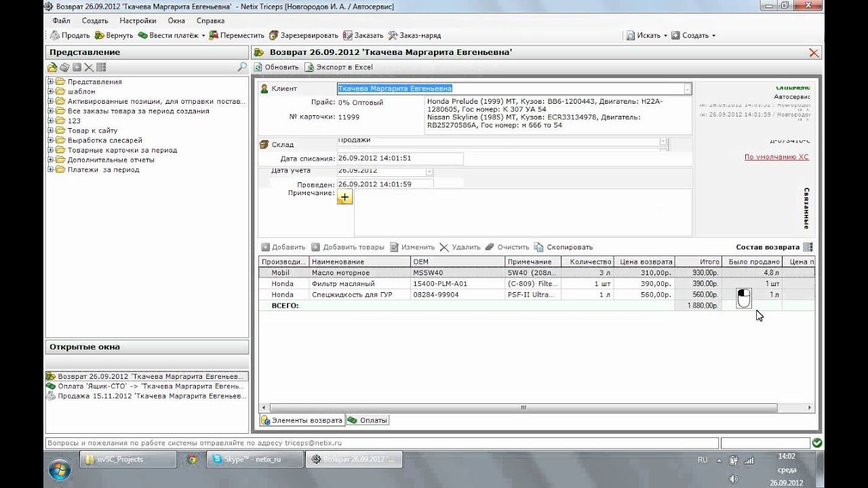Click the eraser icon in Представление toolbar
Screen dimensions: 868x488
point(64,67)
